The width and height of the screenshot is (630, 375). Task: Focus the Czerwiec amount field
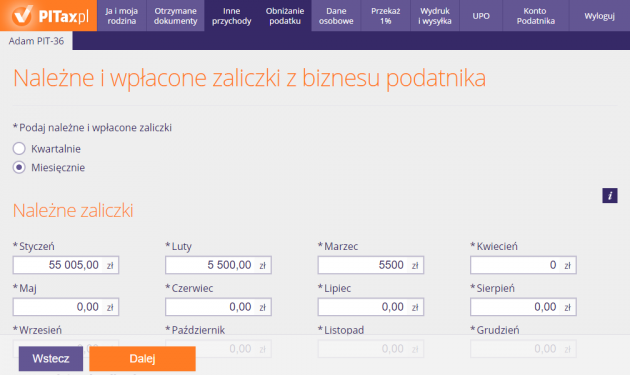click(x=218, y=307)
